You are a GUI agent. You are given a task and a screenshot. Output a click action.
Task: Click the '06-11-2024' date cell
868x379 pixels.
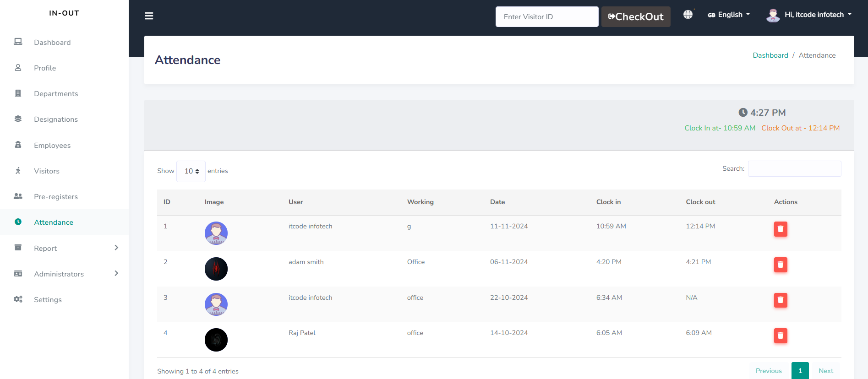pyautogui.click(x=509, y=262)
